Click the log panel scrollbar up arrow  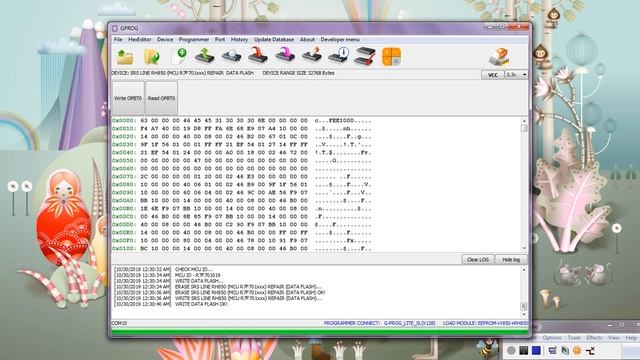(524, 270)
